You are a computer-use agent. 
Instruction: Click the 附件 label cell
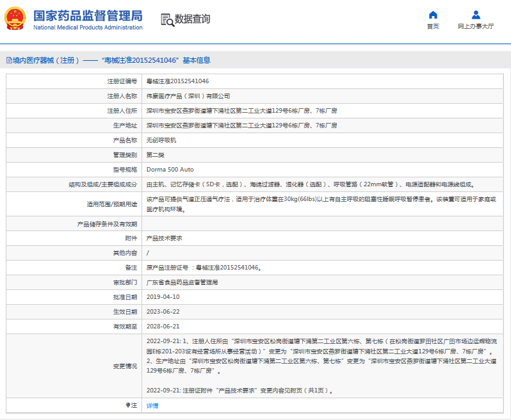point(74,238)
